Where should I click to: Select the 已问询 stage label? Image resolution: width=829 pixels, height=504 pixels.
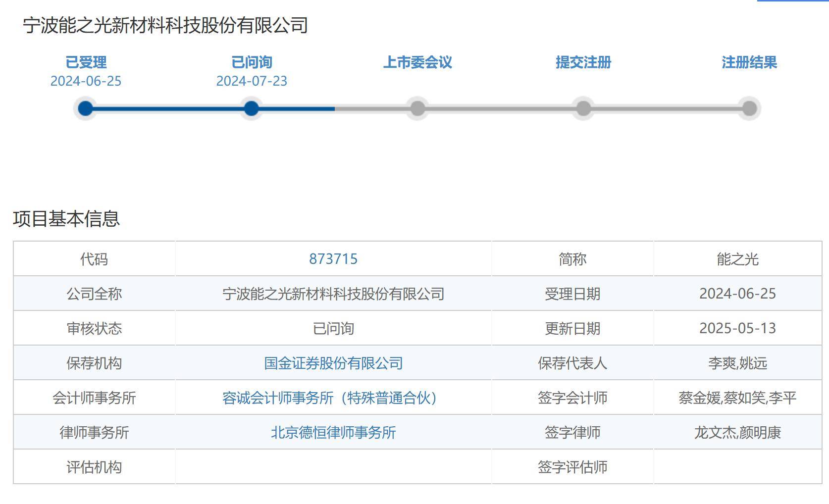[x=252, y=62]
